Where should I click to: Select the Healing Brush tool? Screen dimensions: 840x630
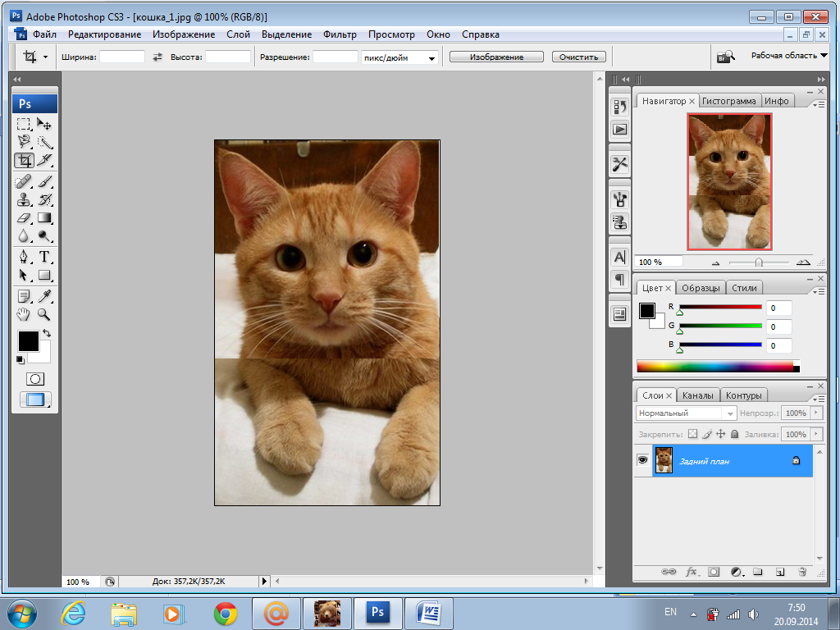pyautogui.click(x=24, y=181)
